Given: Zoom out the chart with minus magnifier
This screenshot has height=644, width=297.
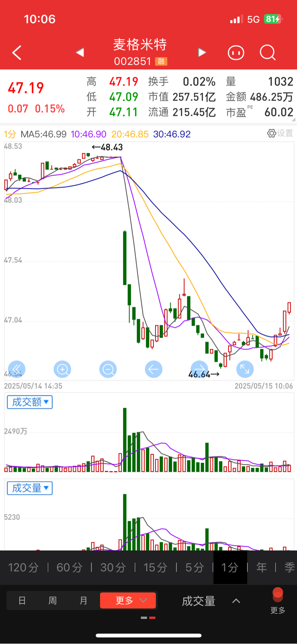Looking at the screenshot, I should pyautogui.click(x=108, y=369).
